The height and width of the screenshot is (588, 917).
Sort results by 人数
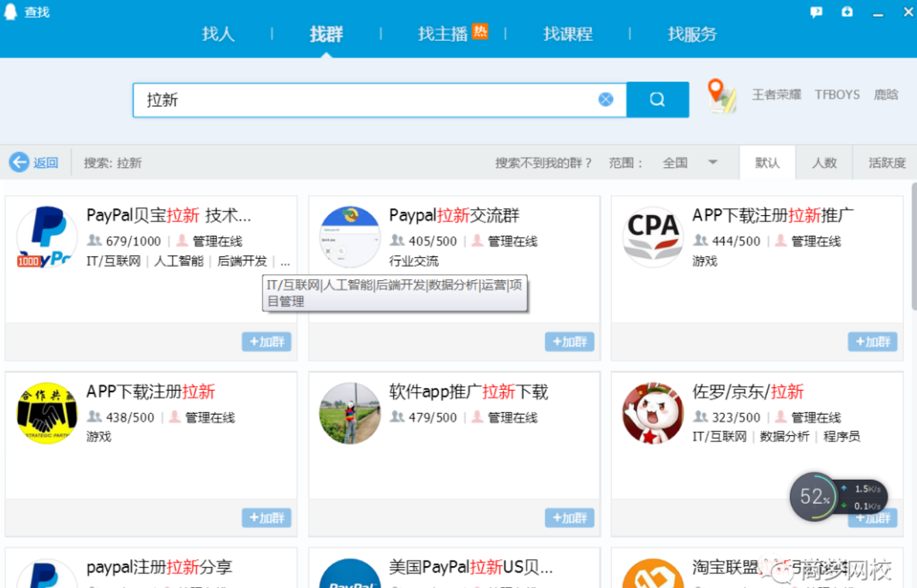click(x=824, y=162)
